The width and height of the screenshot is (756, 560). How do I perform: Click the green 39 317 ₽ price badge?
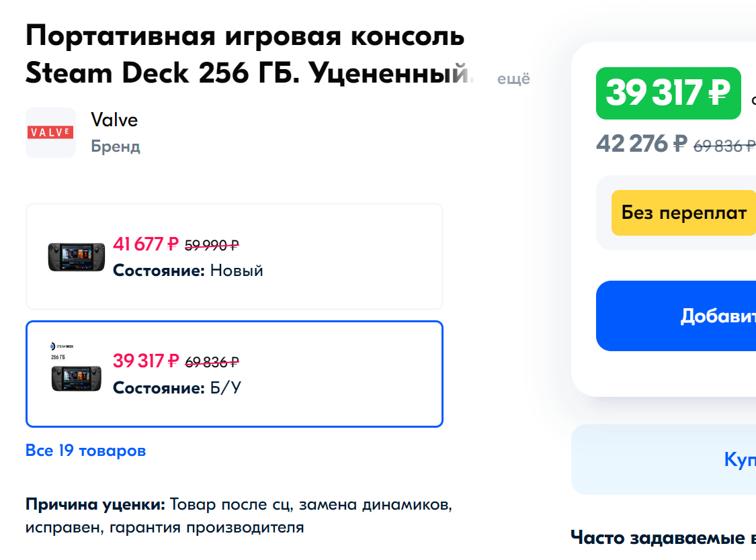[668, 93]
